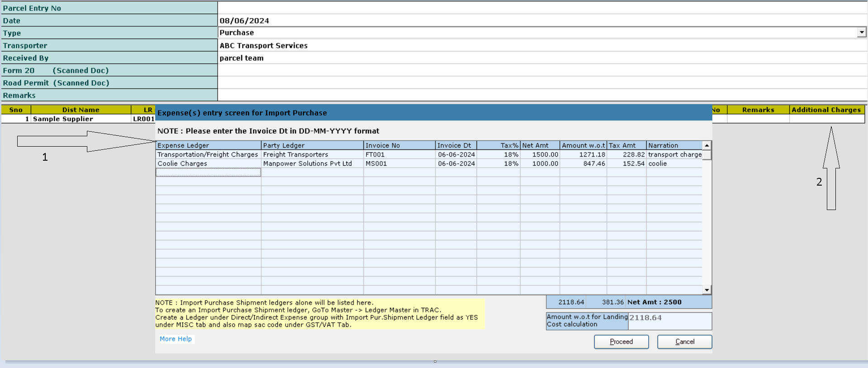The width and height of the screenshot is (868, 368).
Task: Click the Net Amt column header
Action: pyautogui.click(x=540, y=145)
